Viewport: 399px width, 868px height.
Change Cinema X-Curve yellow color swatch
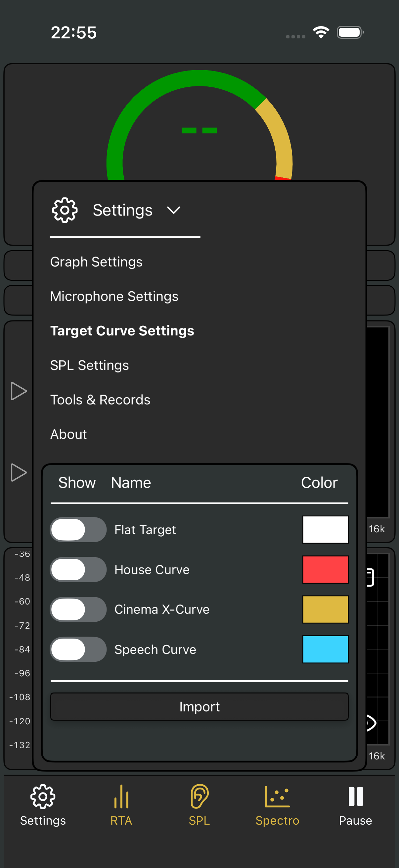click(x=325, y=609)
